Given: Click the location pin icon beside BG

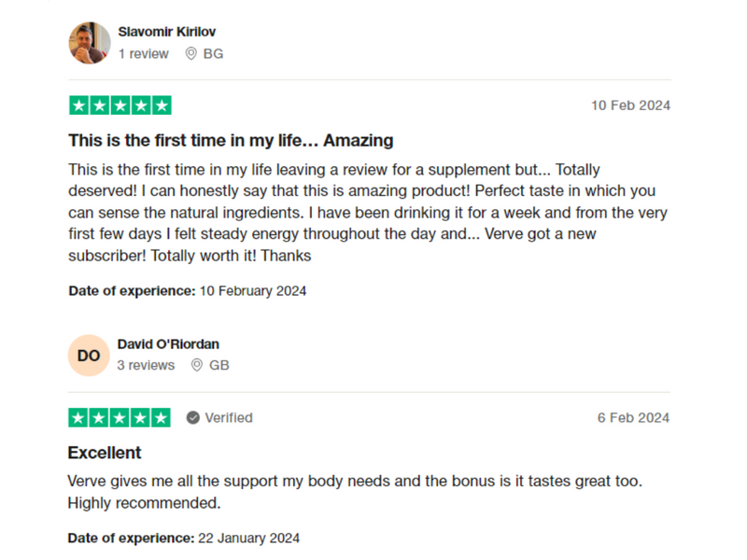Looking at the screenshot, I should [x=191, y=54].
